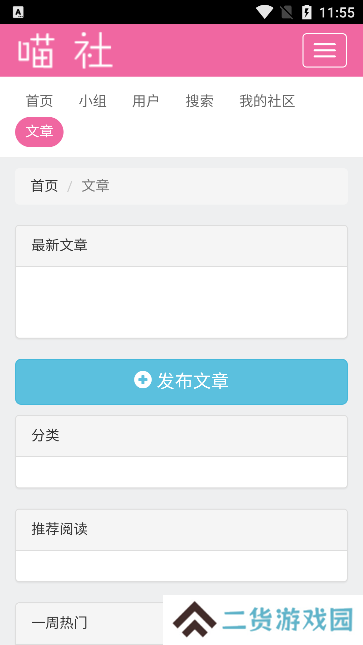The width and height of the screenshot is (363, 645).
Task: Tap the no-SIM signal icon
Action: click(x=287, y=12)
